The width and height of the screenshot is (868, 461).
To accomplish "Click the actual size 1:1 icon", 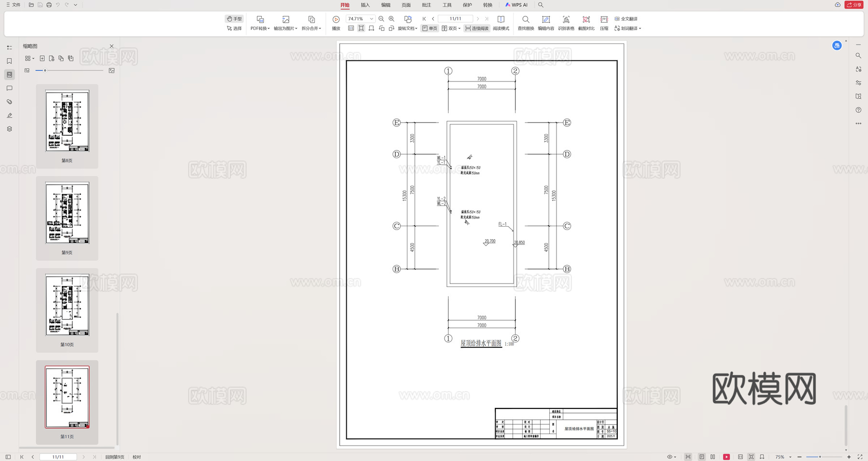I will 351,28.
